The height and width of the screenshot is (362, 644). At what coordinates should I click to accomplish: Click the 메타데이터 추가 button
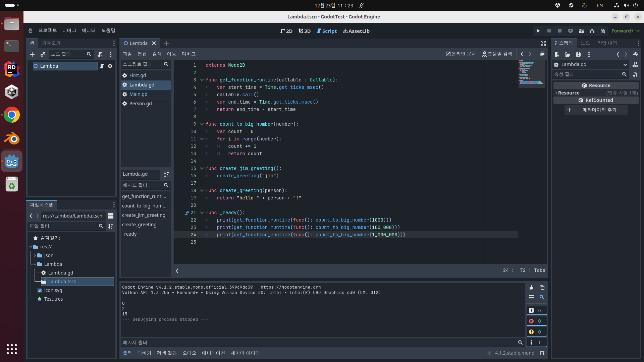tap(596, 110)
